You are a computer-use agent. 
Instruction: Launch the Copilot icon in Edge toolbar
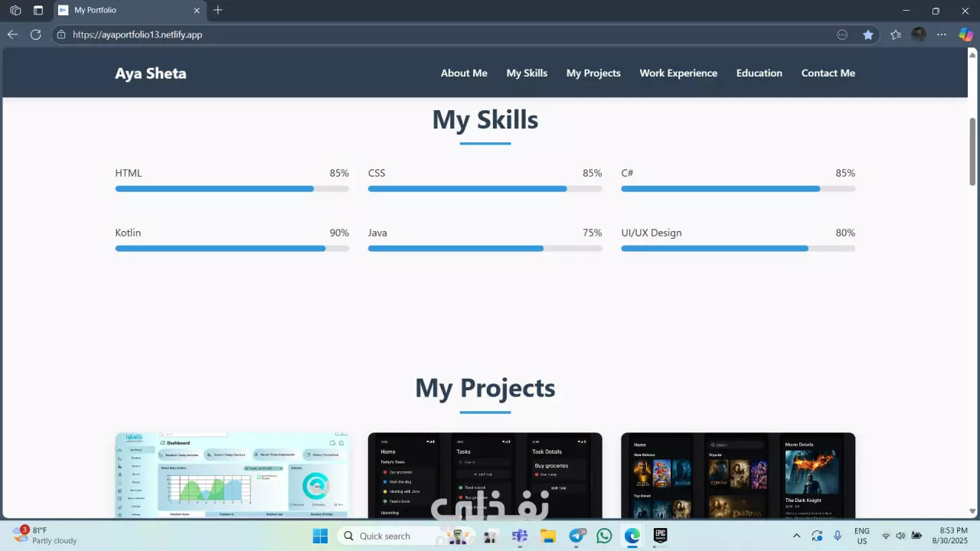click(966, 34)
